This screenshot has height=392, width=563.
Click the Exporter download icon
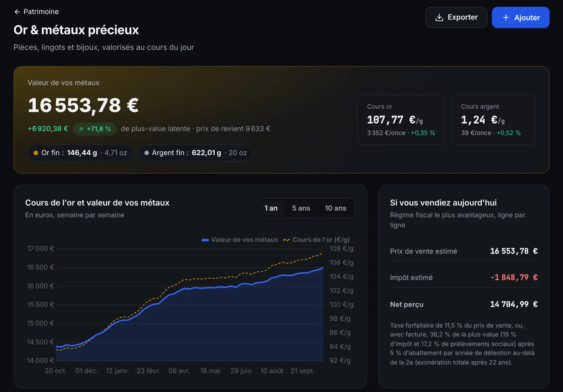[439, 17]
